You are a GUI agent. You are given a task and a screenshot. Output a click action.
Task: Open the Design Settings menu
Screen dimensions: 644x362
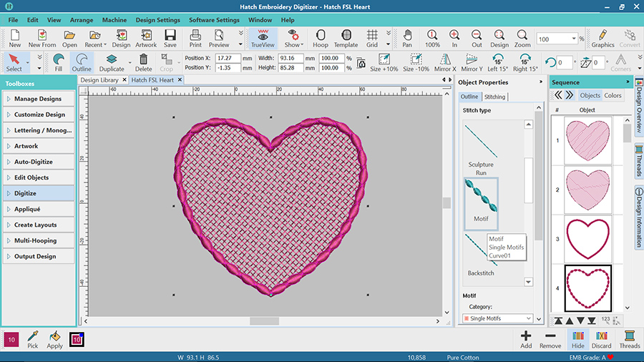(157, 20)
